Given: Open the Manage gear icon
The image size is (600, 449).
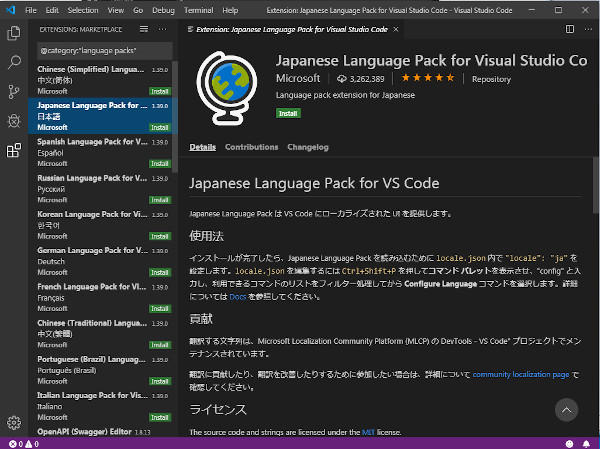Looking at the screenshot, I should click(14, 423).
